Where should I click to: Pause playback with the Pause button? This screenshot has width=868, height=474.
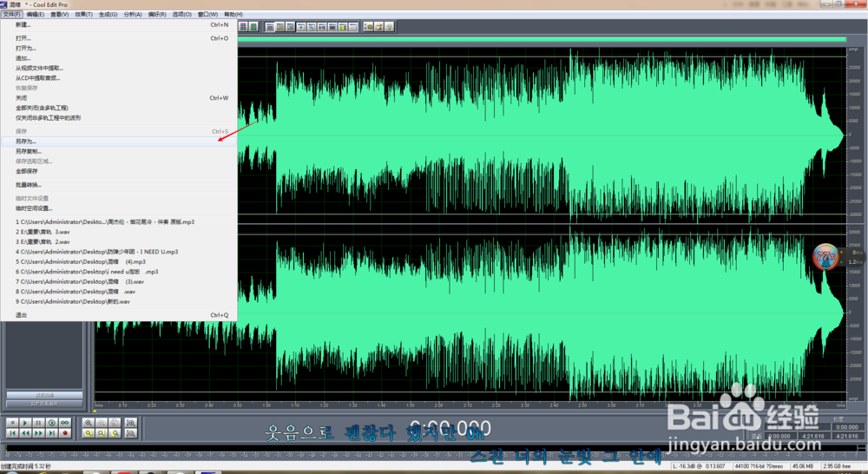[x=38, y=423]
